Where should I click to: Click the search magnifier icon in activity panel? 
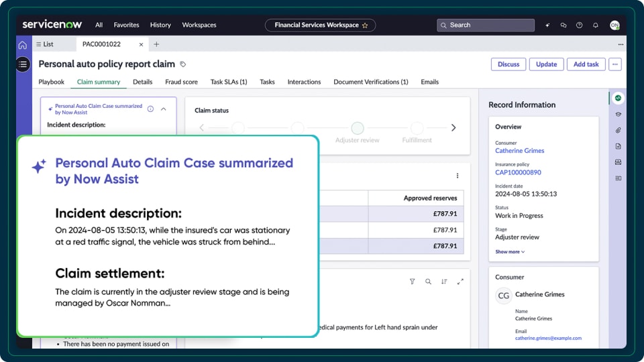coord(428,281)
